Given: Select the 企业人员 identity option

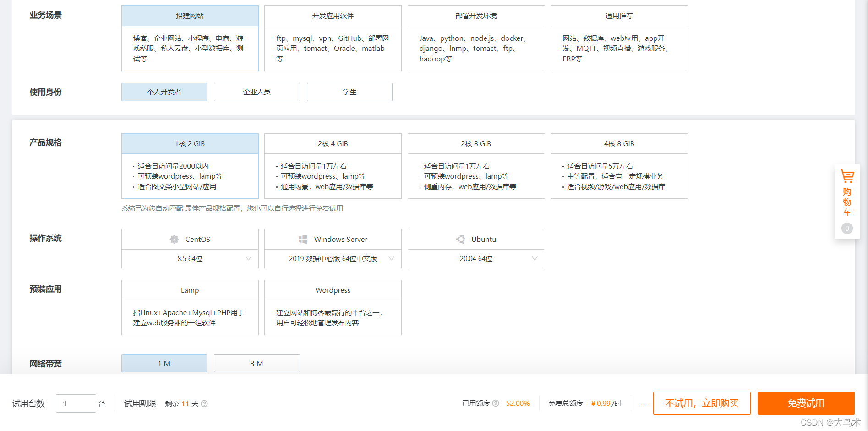Looking at the screenshot, I should point(257,92).
